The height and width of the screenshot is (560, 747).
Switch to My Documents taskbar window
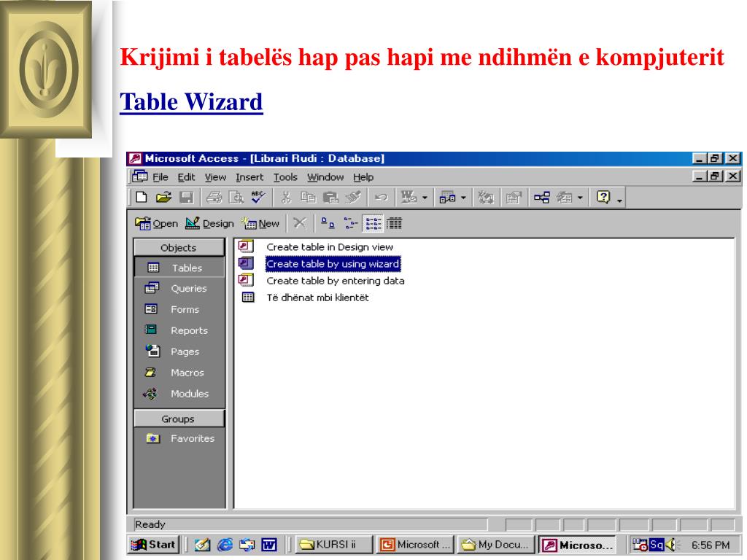pos(496,544)
